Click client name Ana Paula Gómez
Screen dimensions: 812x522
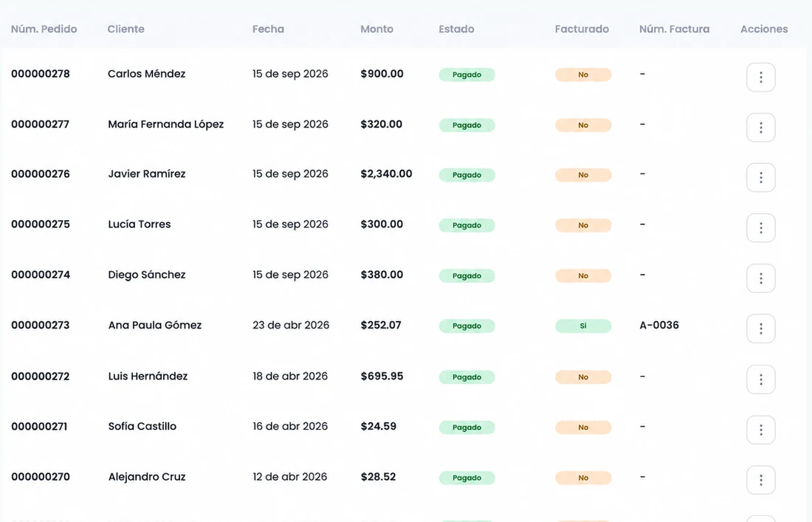155,325
